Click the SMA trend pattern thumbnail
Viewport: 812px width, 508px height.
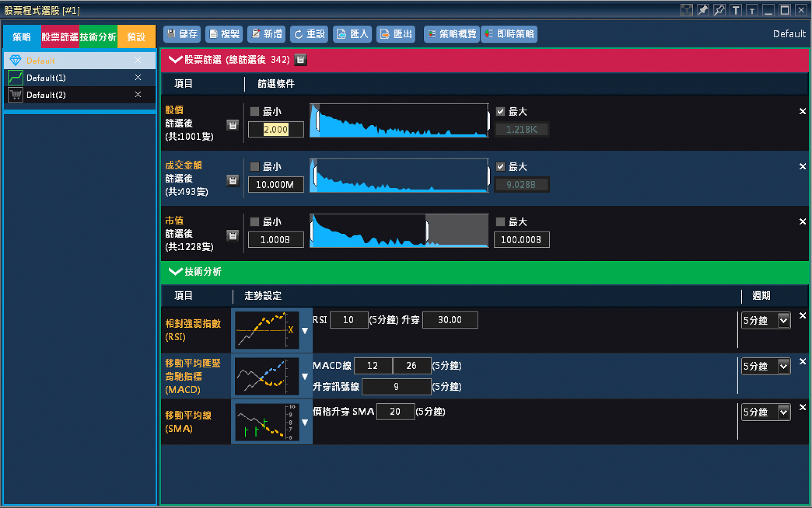(267, 422)
